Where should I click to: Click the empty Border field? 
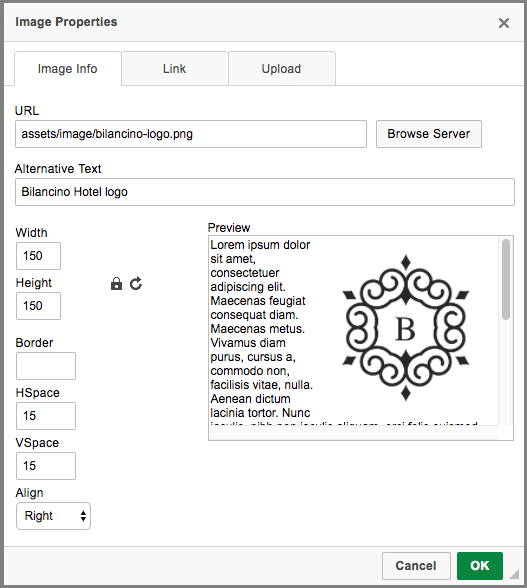pyautogui.click(x=46, y=366)
